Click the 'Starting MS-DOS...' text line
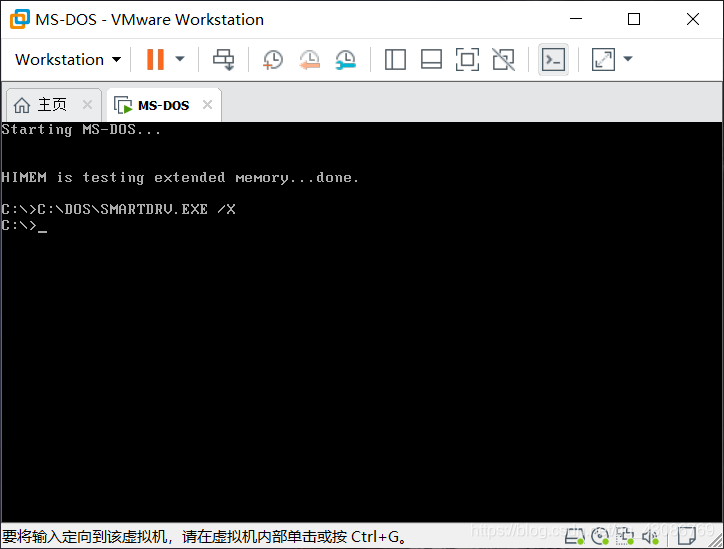 pos(81,130)
